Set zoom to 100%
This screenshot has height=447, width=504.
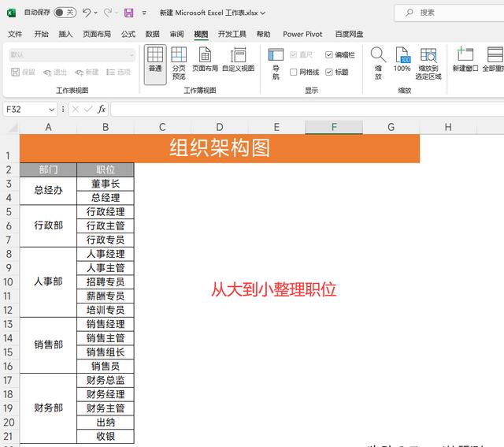coord(402,60)
